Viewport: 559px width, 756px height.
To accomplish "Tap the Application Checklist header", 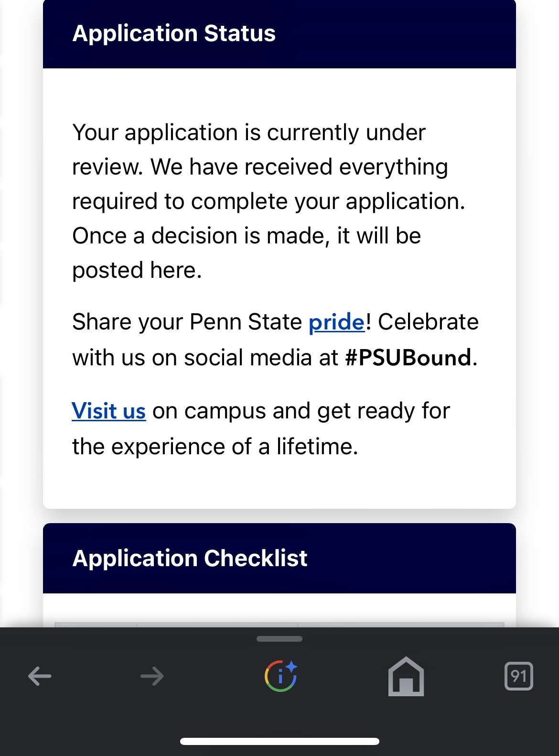I will point(279,558).
